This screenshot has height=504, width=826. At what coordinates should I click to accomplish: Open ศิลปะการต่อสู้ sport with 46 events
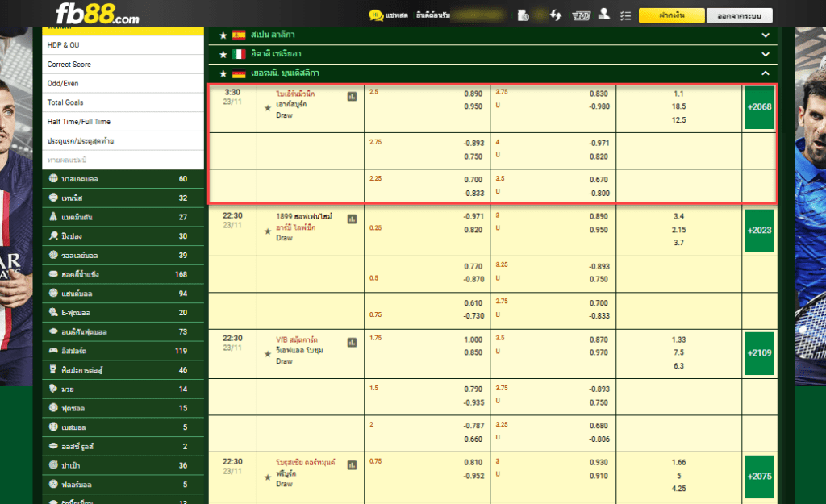click(123, 369)
